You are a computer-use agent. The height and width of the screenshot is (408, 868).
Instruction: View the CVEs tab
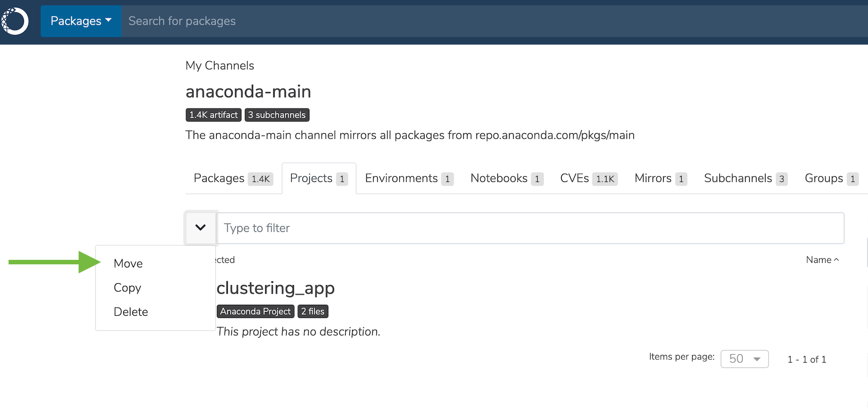[x=589, y=178]
